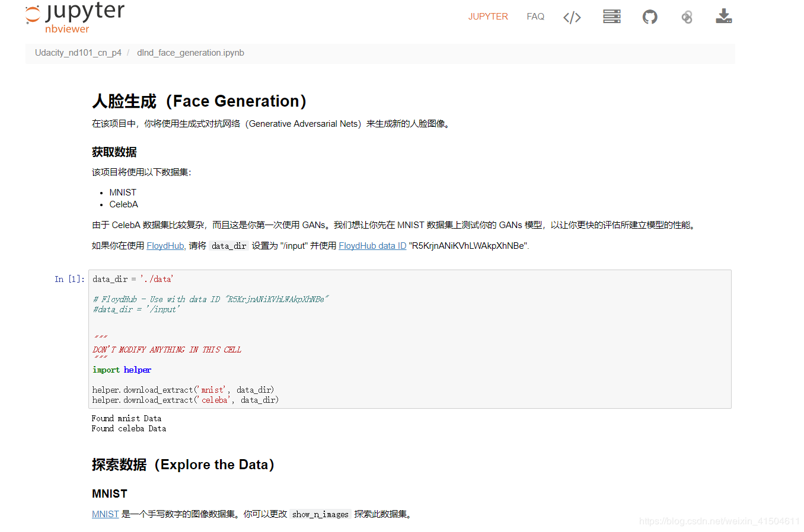Click the show_n_images inline code snippet

tap(320, 514)
